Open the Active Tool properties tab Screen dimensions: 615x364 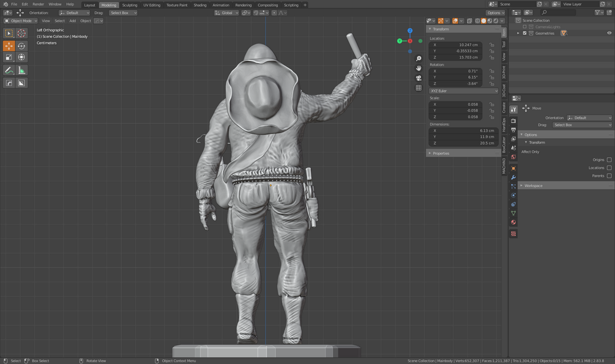pyautogui.click(x=513, y=110)
